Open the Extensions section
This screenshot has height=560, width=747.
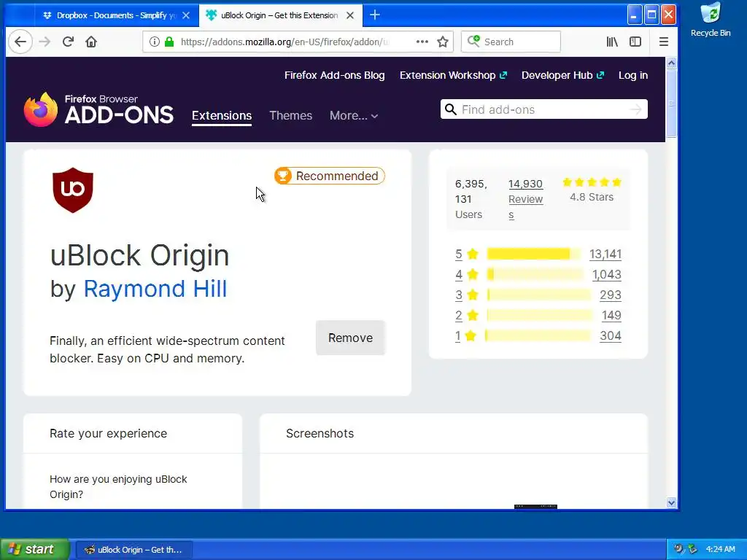tap(222, 116)
